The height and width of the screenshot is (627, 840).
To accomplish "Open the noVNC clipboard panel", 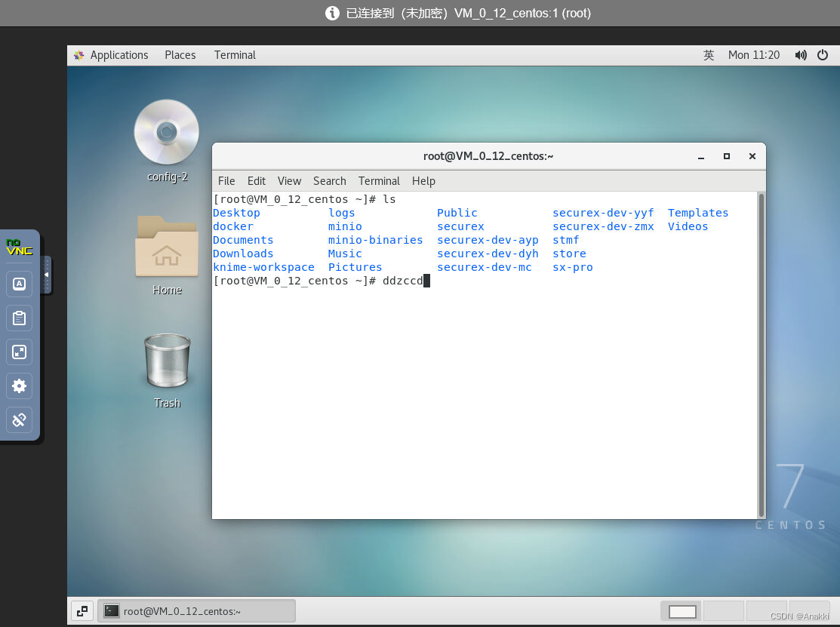I will pyautogui.click(x=19, y=318).
